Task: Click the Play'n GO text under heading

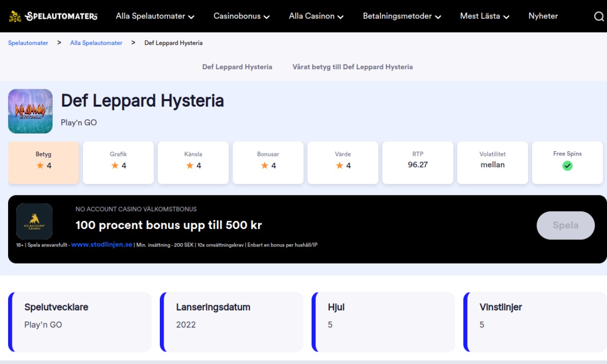Action: tap(79, 122)
